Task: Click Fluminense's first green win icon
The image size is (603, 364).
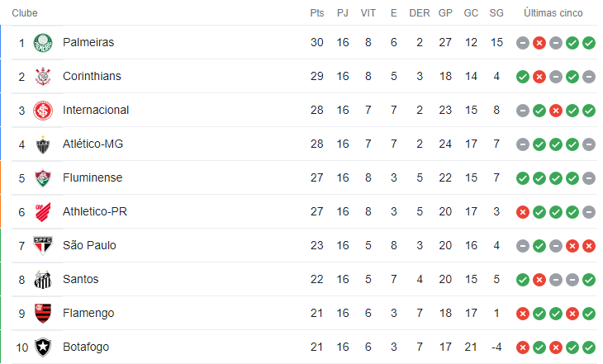Action: point(523,178)
